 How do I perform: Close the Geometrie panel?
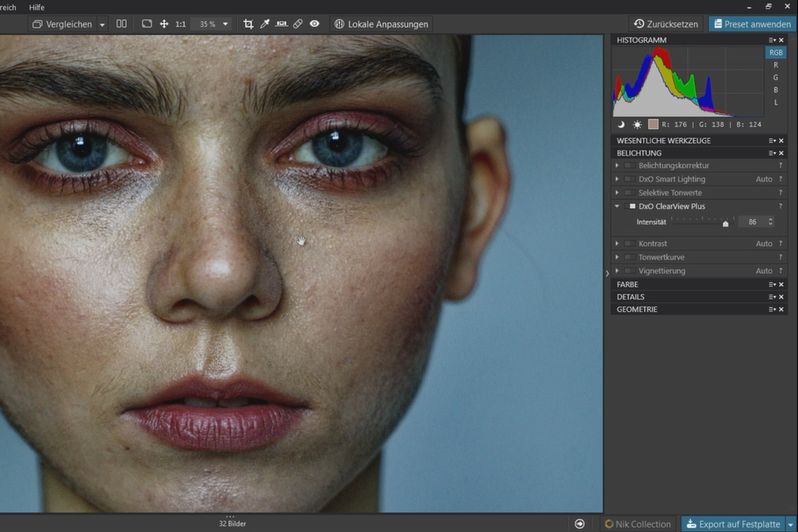pos(781,310)
